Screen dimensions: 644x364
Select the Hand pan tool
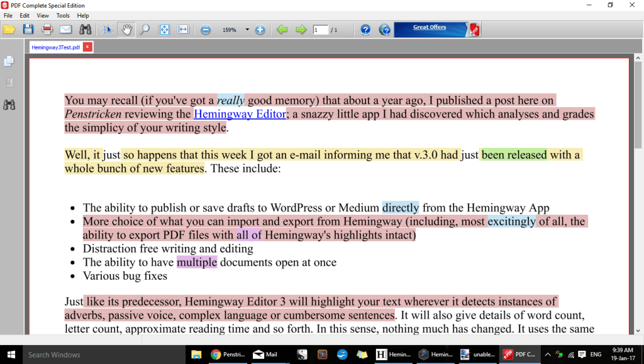click(x=126, y=29)
